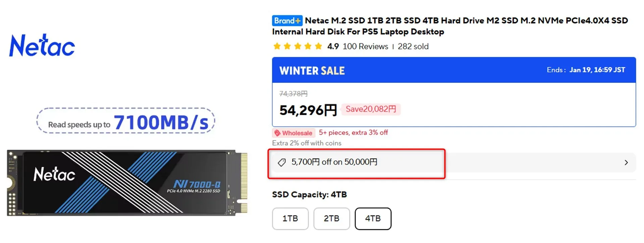Click the Netac brand logo
The width and height of the screenshot is (644, 243).
42,46
